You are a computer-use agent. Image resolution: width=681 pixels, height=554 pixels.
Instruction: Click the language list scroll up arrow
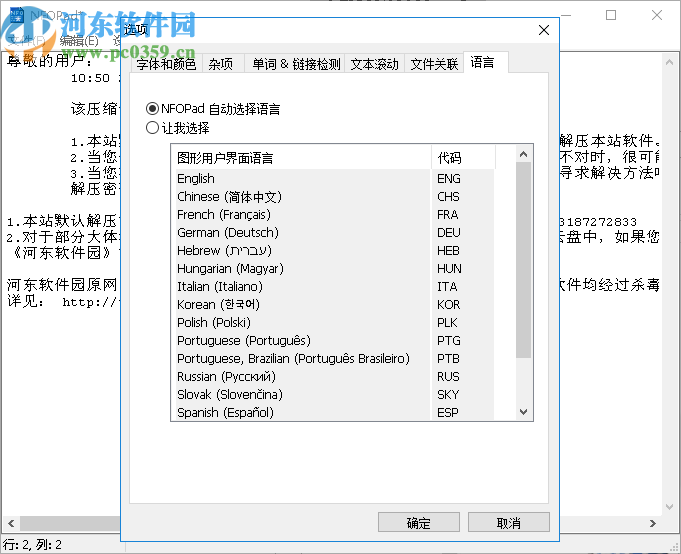pyautogui.click(x=523, y=154)
